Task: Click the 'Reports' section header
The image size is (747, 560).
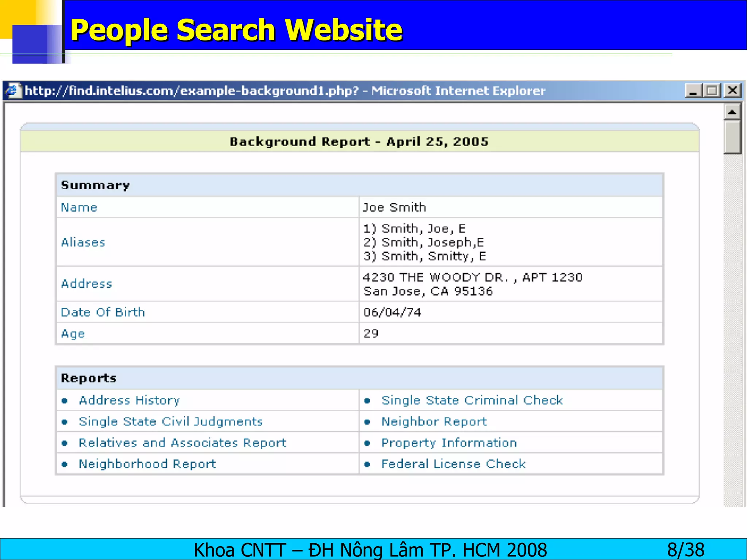Action: tap(89, 378)
